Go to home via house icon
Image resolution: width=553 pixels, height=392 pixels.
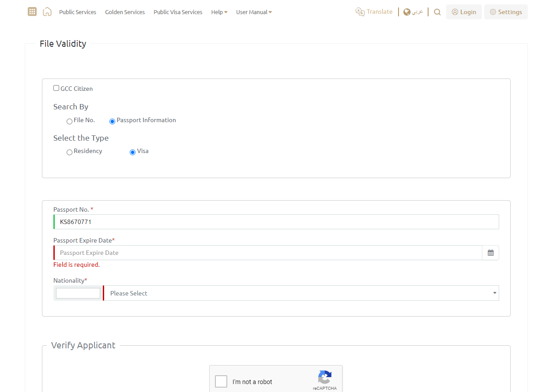[x=47, y=12]
